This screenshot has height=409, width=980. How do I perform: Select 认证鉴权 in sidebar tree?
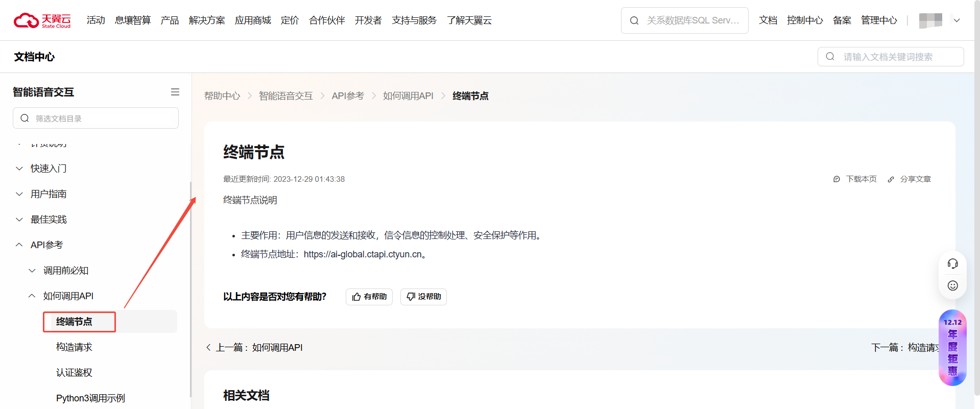pyautogui.click(x=74, y=373)
